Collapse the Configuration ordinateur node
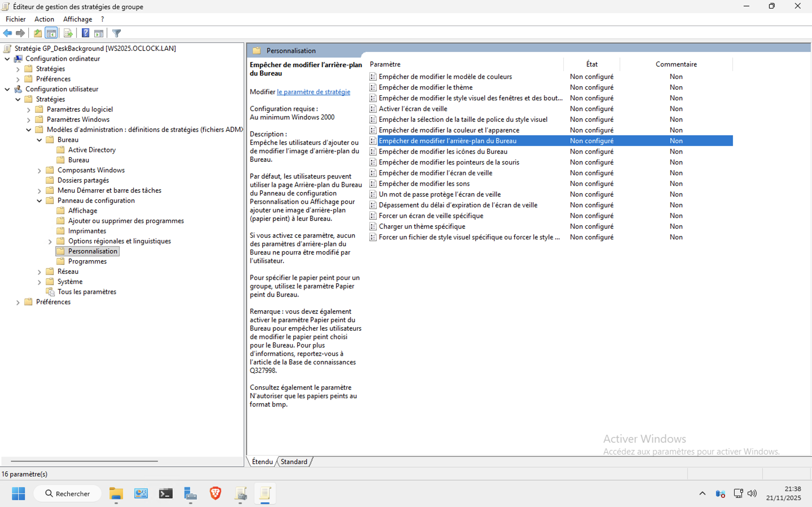The height and width of the screenshot is (507, 812). click(x=7, y=59)
